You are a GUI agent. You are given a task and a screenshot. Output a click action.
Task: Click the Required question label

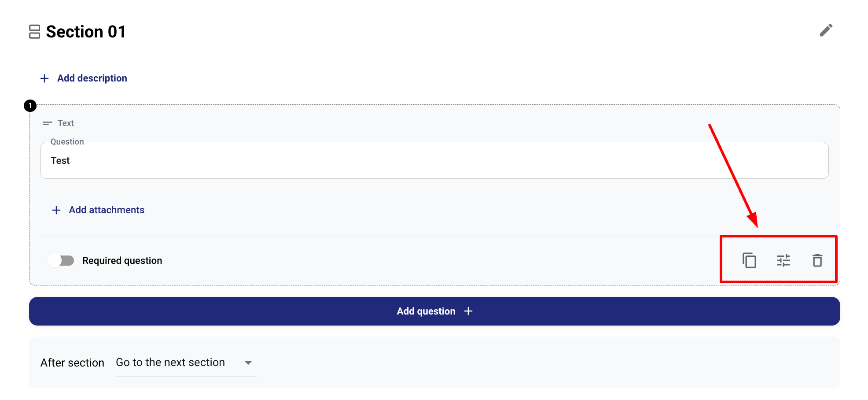[x=122, y=260]
